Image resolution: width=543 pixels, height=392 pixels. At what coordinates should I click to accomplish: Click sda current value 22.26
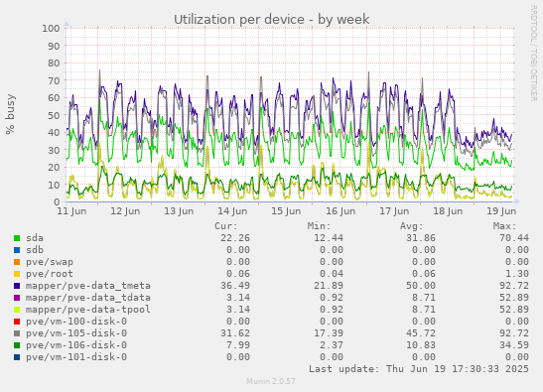pyautogui.click(x=235, y=238)
